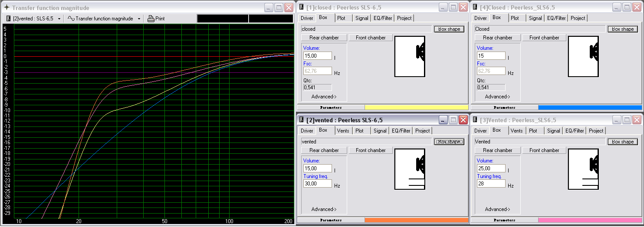Open the Vents tab in [2]vented window
Image resolution: width=644 pixels, height=227 pixels.
[x=343, y=131]
